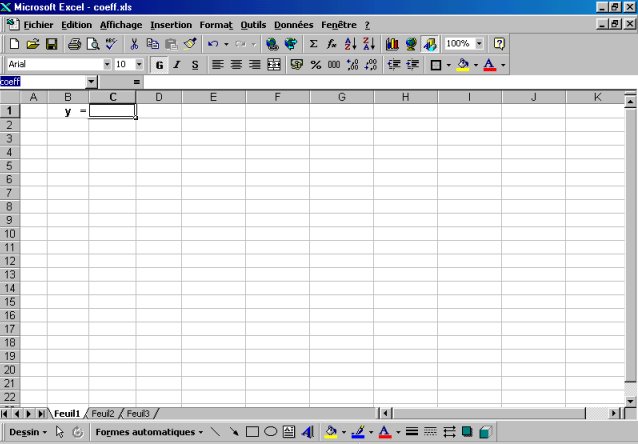
Task: Apply thousands separator style
Action: click(334, 65)
